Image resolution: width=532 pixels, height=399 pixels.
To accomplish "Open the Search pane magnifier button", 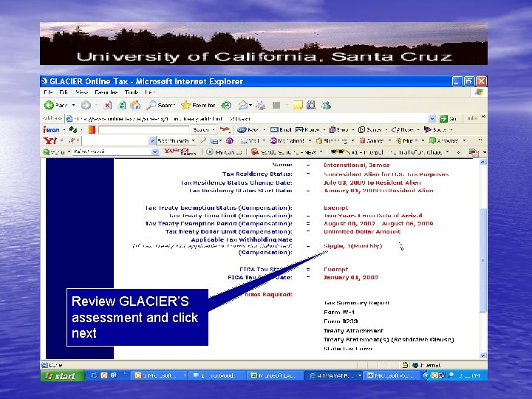I will click(x=160, y=105).
